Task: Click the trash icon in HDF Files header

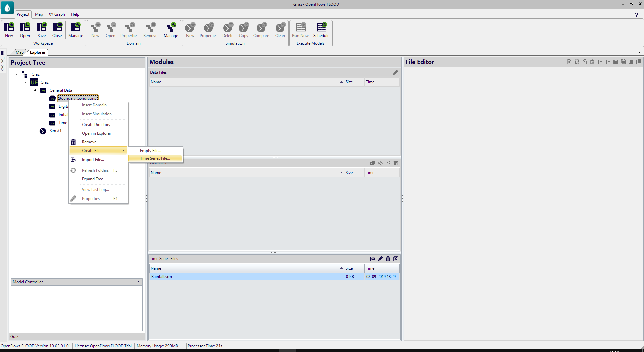Action: click(x=396, y=163)
